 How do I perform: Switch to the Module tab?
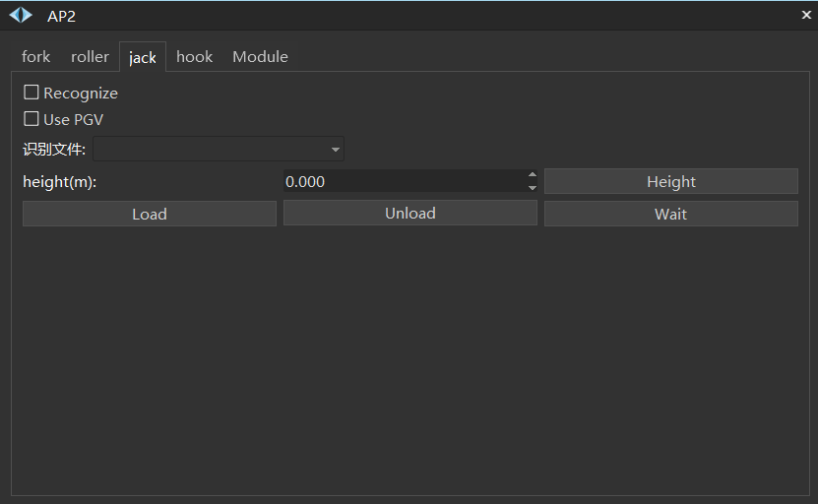click(260, 57)
